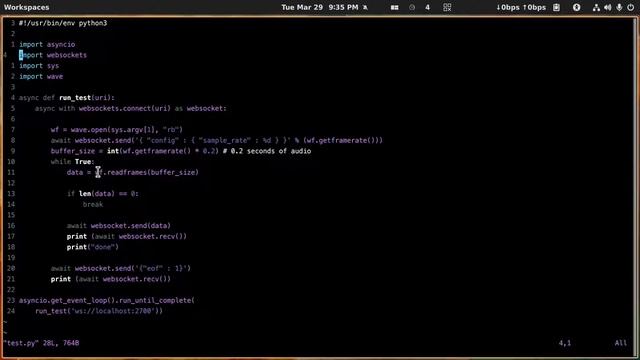Click the network speed 0bps indicator
The image size is (640, 360).
pyautogui.click(x=521, y=7)
